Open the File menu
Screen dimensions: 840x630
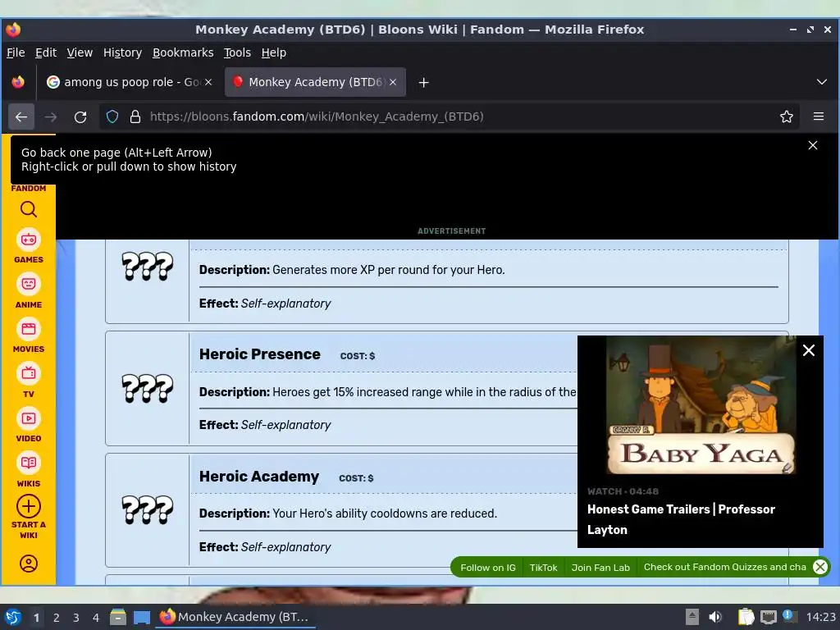(16, 52)
